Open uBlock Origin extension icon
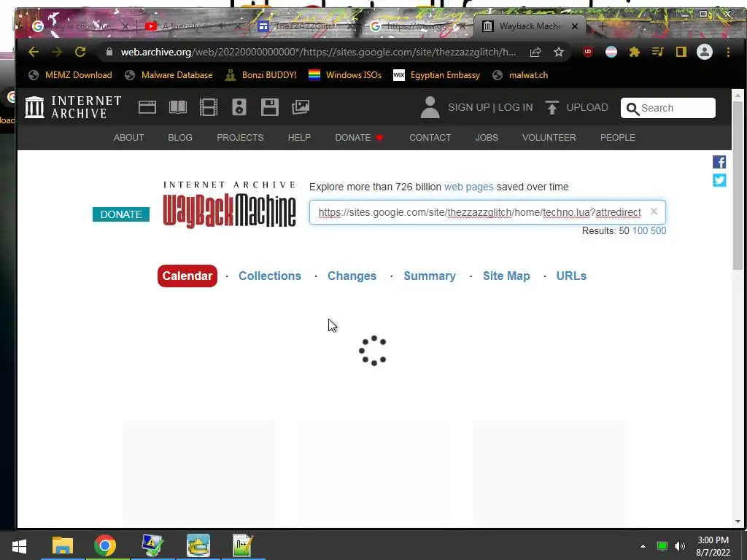 tap(588, 52)
